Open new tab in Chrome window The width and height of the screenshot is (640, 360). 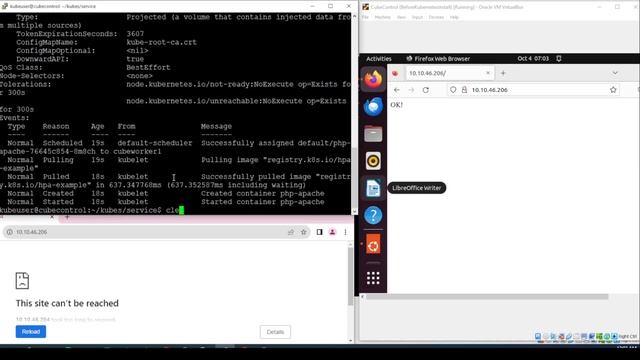click(x=67, y=218)
